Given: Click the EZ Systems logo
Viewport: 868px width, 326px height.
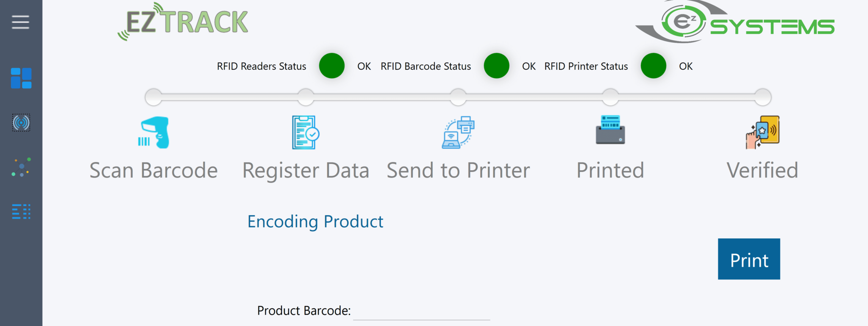Looking at the screenshot, I should tap(735, 23).
